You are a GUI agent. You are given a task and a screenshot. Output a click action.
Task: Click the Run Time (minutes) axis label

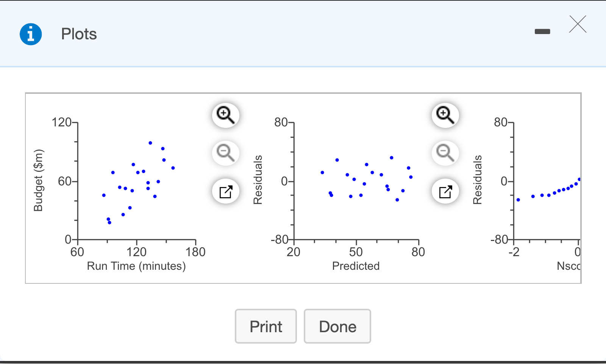coord(136,266)
